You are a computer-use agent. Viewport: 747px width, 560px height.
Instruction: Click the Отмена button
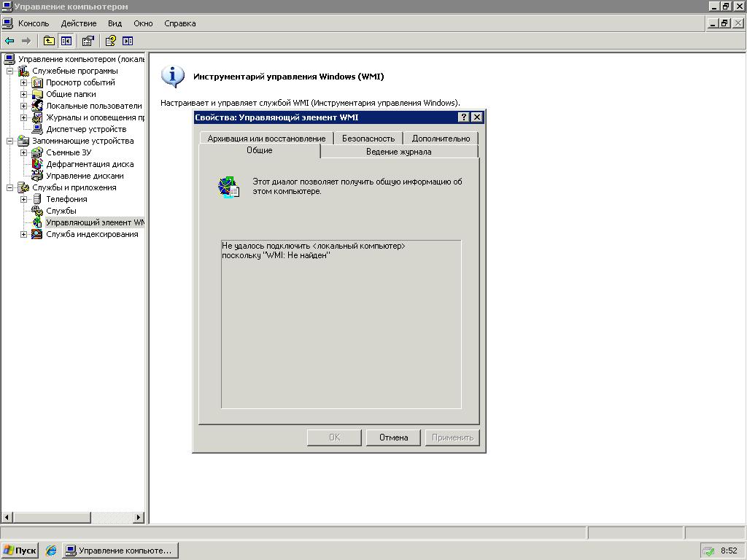393,437
